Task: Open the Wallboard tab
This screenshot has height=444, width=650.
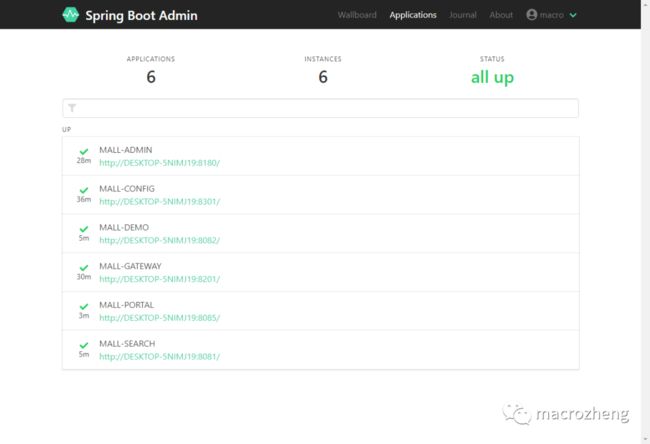Action: [x=357, y=15]
